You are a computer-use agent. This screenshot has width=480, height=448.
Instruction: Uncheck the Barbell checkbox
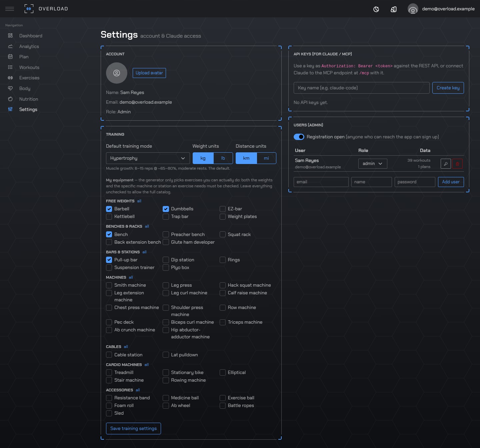[x=109, y=209]
